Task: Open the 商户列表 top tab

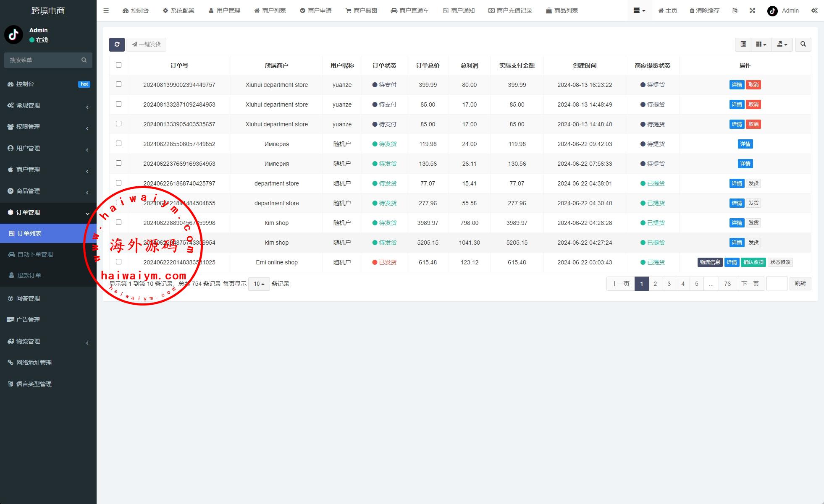Action: point(270,10)
